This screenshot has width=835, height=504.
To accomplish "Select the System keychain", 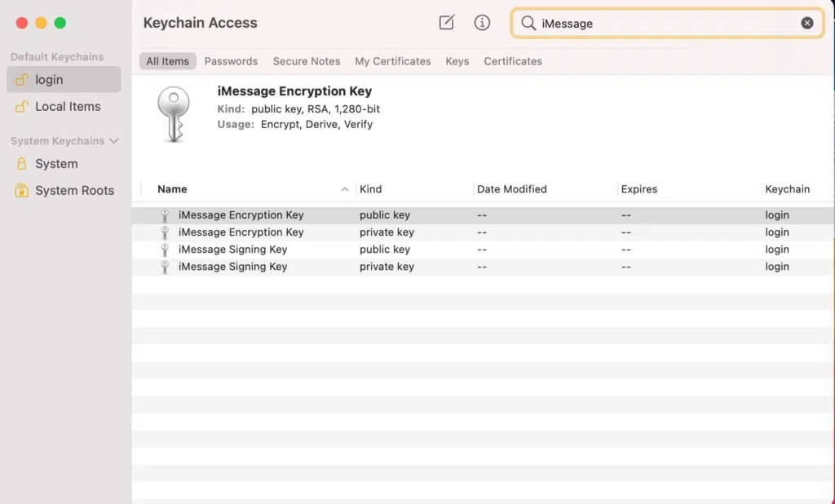I will (64, 164).
